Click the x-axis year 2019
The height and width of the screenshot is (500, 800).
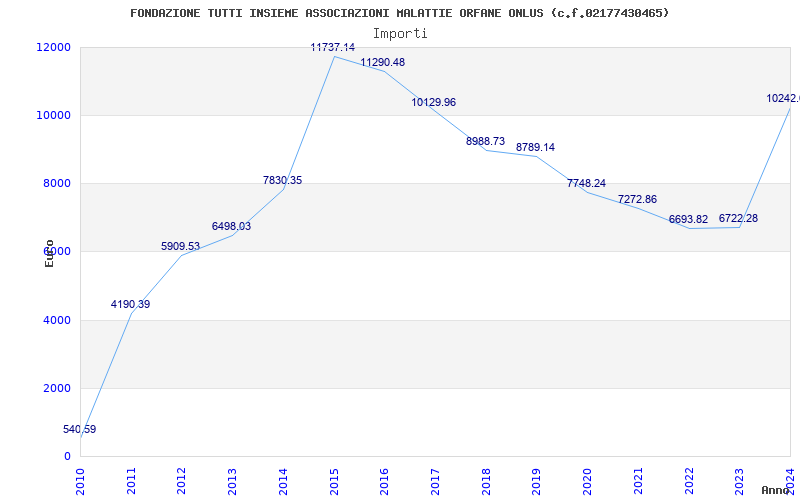coord(537,482)
